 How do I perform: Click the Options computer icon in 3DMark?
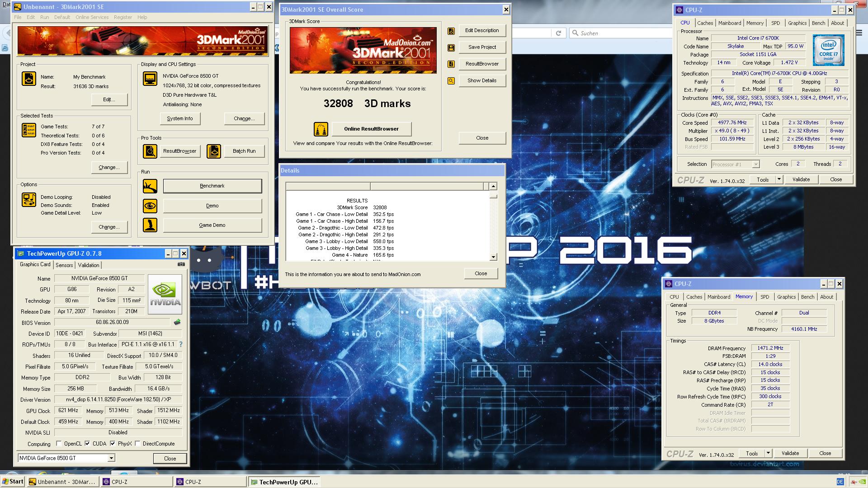click(29, 199)
